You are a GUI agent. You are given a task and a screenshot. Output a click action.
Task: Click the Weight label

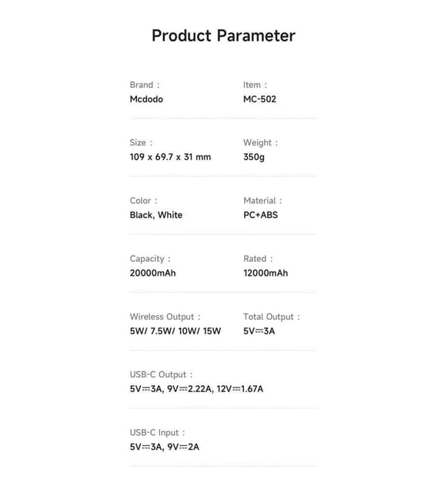260,143
